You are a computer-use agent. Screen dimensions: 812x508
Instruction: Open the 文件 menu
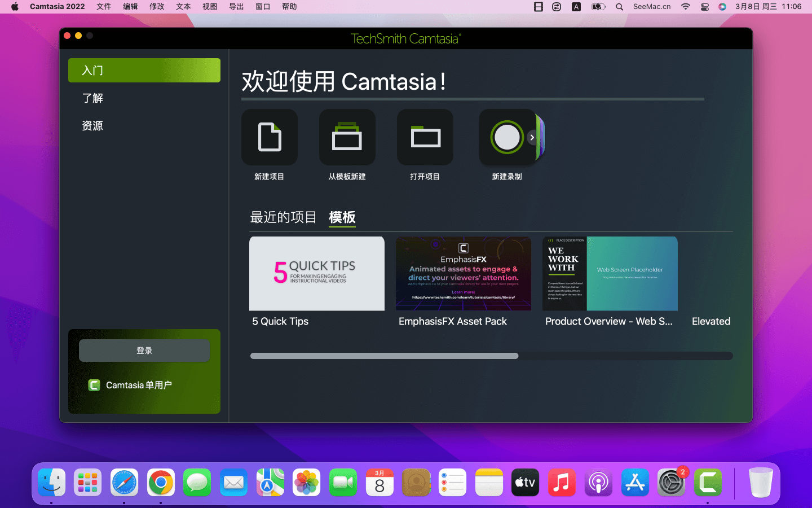[x=104, y=7]
